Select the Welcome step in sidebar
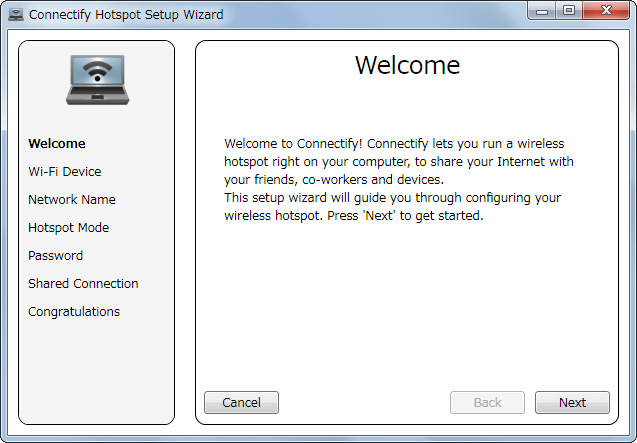This screenshot has width=637, height=443. pyautogui.click(x=57, y=143)
